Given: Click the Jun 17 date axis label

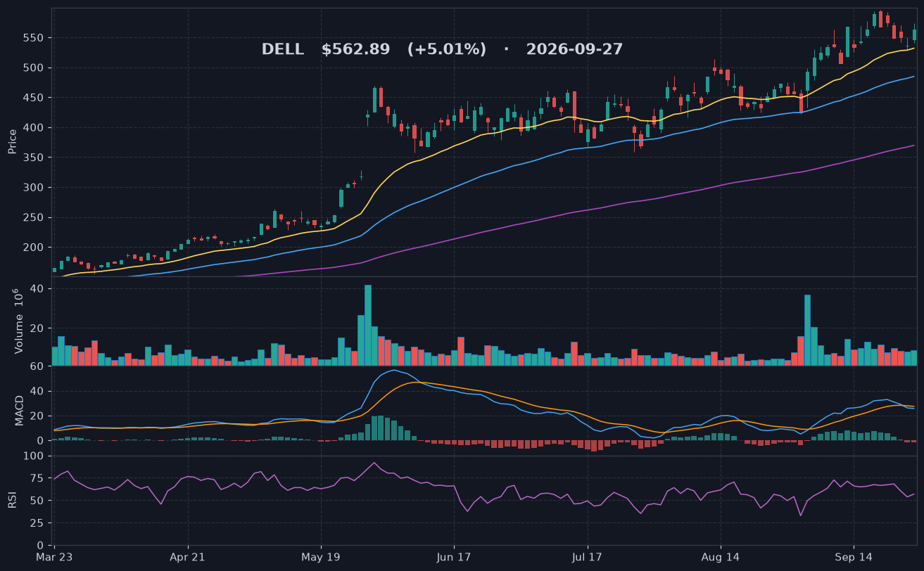Looking at the screenshot, I should click(454, 557).
